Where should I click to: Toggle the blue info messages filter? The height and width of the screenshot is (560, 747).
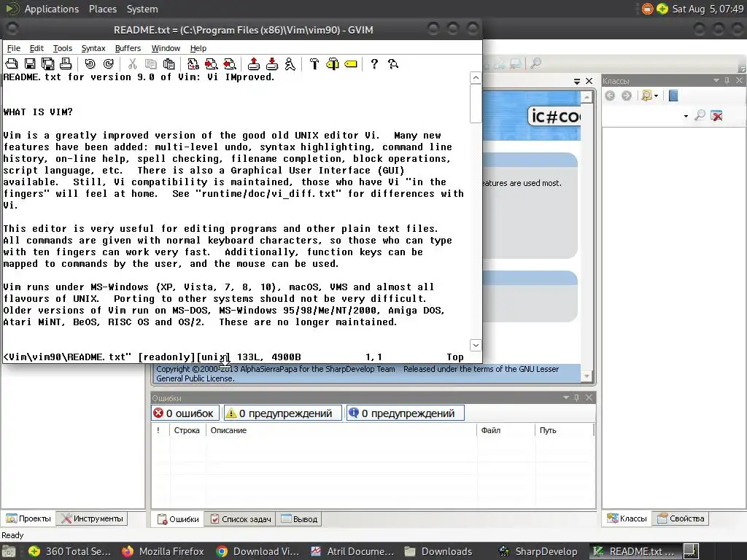(x=405, y=413)
